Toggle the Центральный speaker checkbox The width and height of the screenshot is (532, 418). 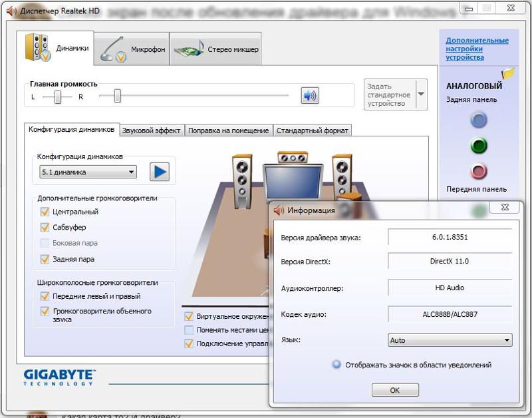[45, 212]
